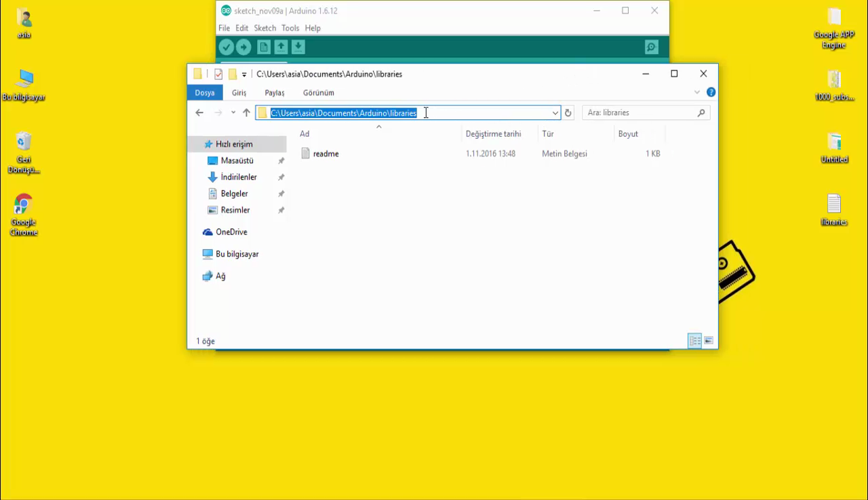The width and height of the screenshot is (868, 500).
Task: Select the asia user folder desktop icon
Action: 24,24
